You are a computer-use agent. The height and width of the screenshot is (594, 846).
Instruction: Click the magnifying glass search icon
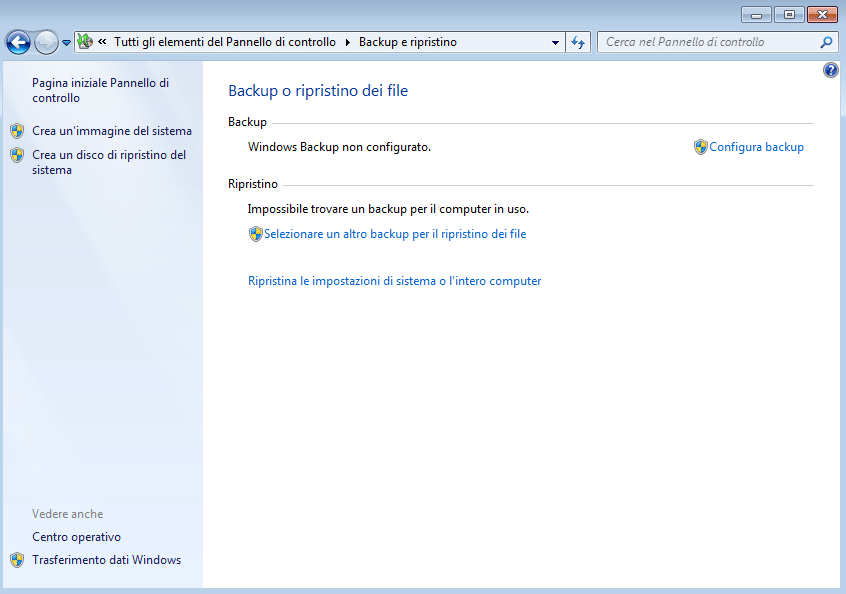tap(826, 42)
